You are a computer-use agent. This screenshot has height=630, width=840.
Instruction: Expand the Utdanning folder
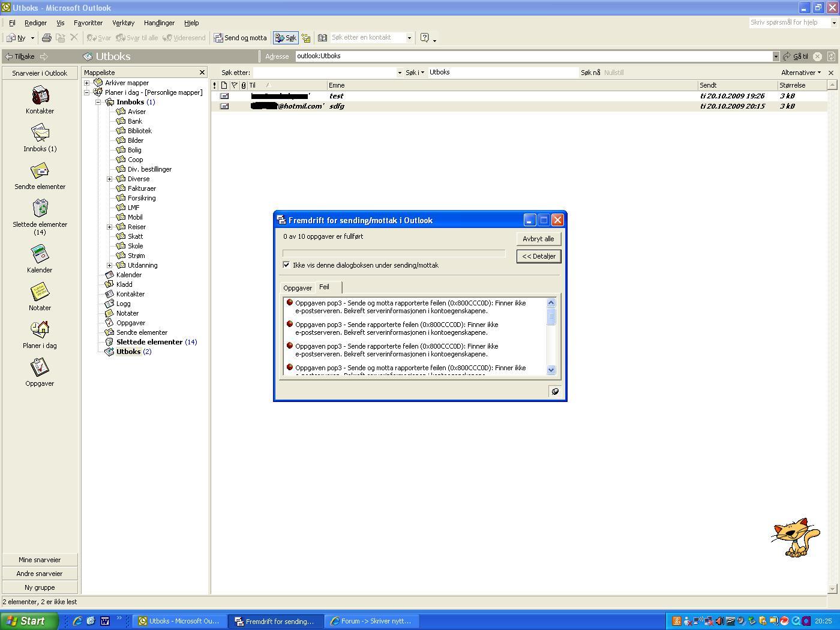[110, 265]
